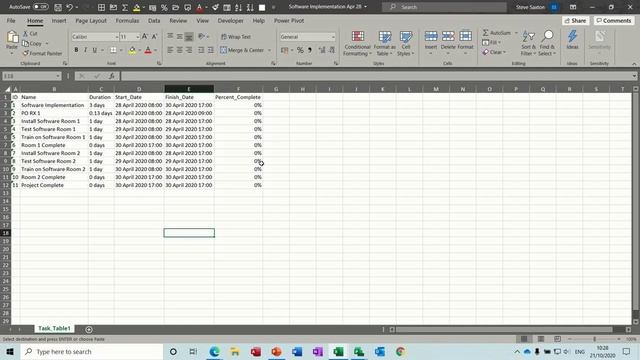The height and width of the screenshot is (360, 640).
Task: Switch to Data tab
Action: [154, 21]
